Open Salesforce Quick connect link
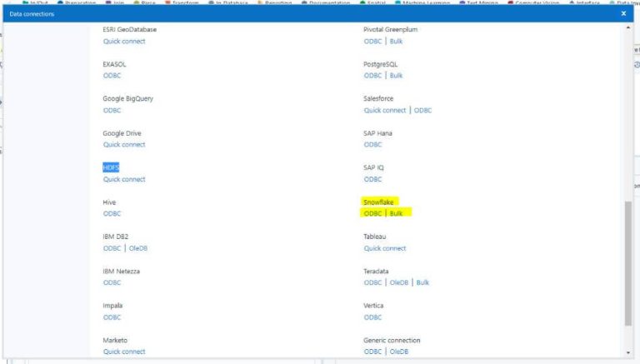 (385, 110)
